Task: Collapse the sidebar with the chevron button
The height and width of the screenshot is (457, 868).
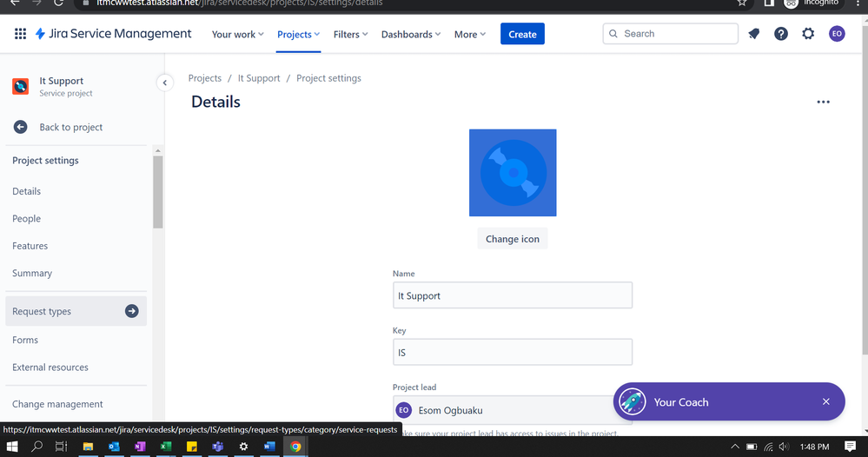Action: click(x=164, y=83)
